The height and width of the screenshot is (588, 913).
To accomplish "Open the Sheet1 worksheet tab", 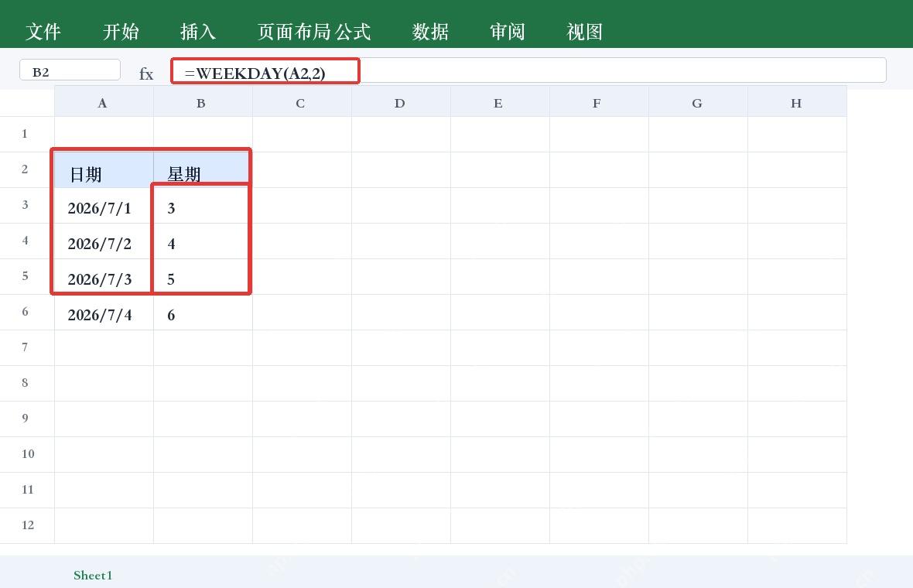I will click(93, 575).
